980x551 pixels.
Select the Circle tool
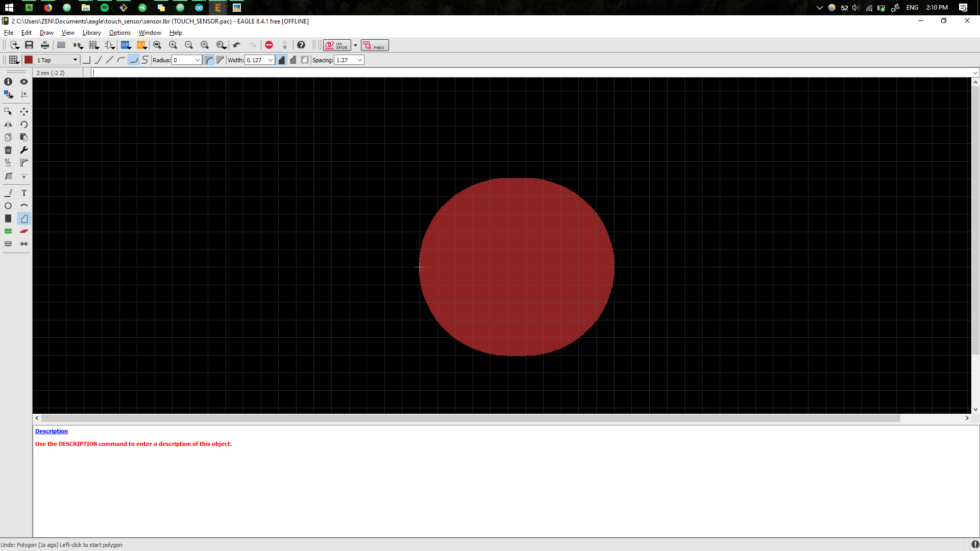[x=8, y=206]
